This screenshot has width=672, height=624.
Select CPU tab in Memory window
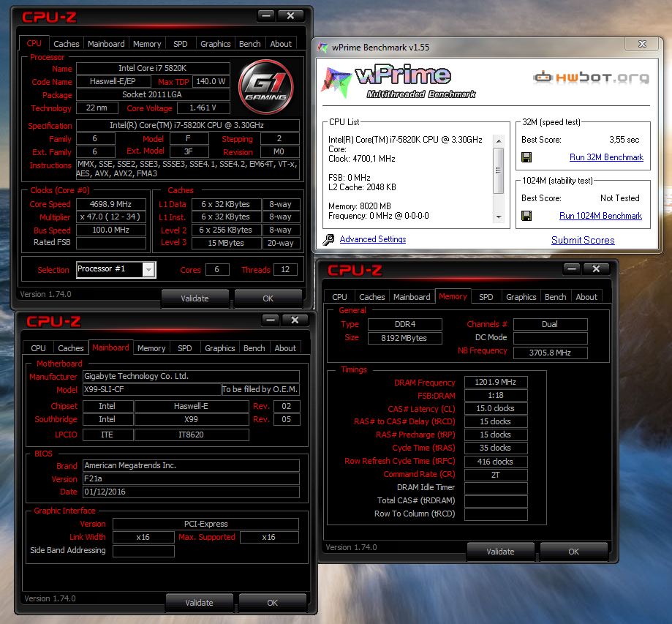point(339,297)
